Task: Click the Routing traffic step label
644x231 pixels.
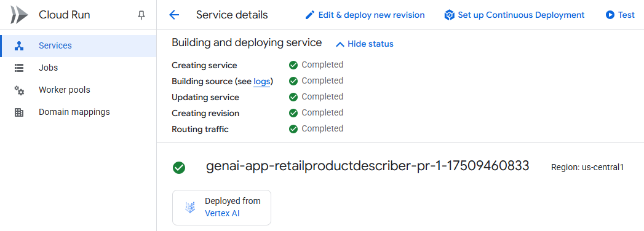Action: tap(200, 130)
